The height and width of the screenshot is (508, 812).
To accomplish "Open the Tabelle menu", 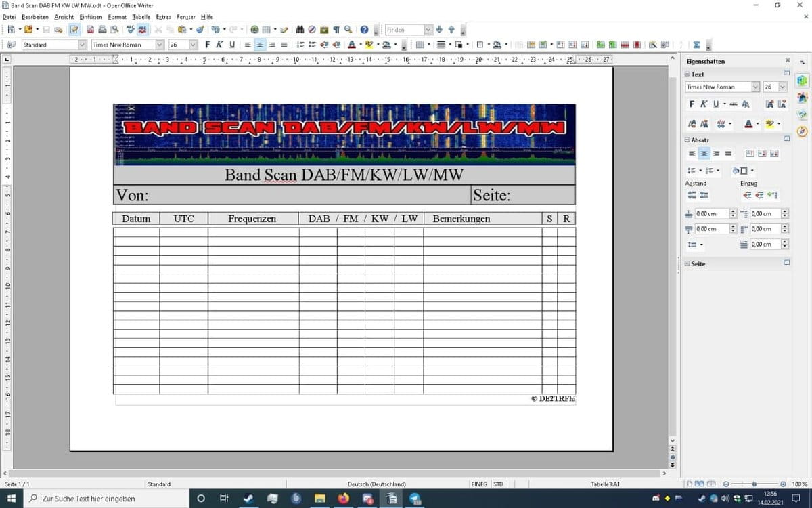I will tap(141, 17).
